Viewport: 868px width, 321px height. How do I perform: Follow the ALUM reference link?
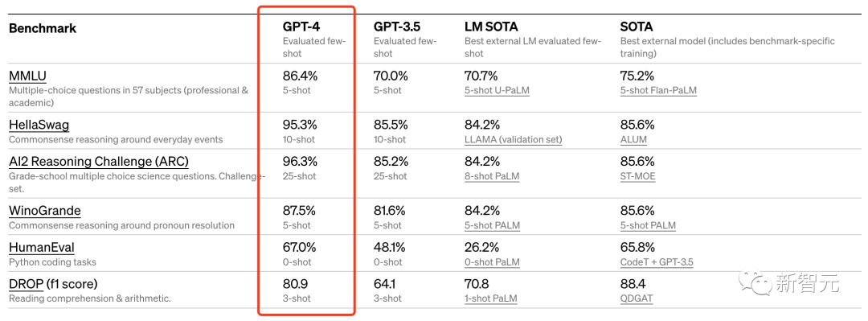633,140
